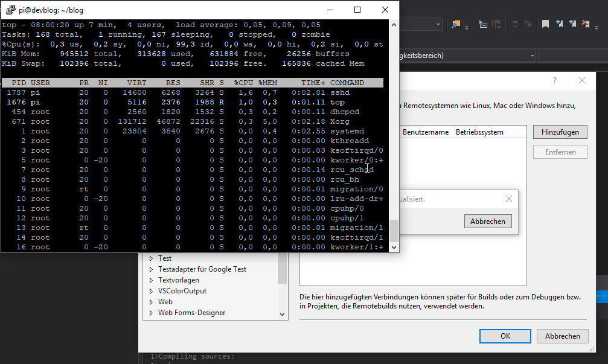Click the display object member list icon
608x364 pixels.
pyautogui.click(x=483, y=24)
